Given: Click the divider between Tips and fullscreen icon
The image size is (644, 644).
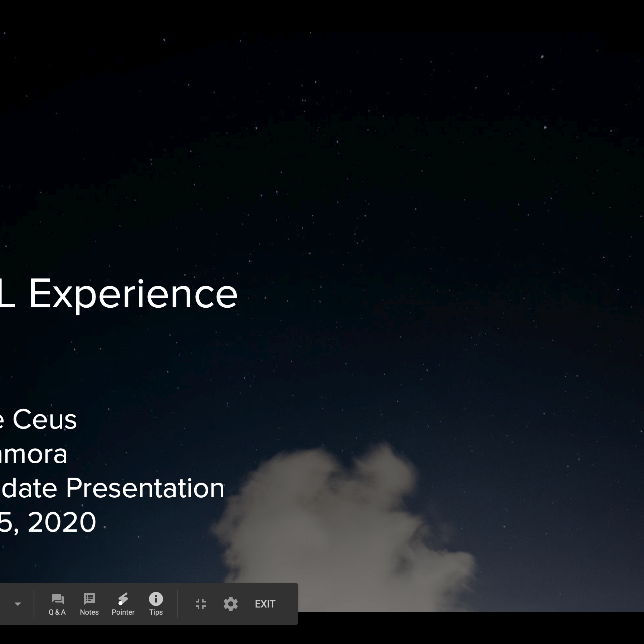Looking at the screenshot, I should pos(177,604).
